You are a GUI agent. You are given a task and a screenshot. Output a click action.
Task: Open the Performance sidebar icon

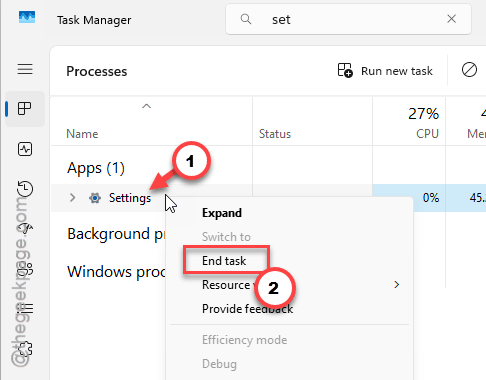point(25,149)
